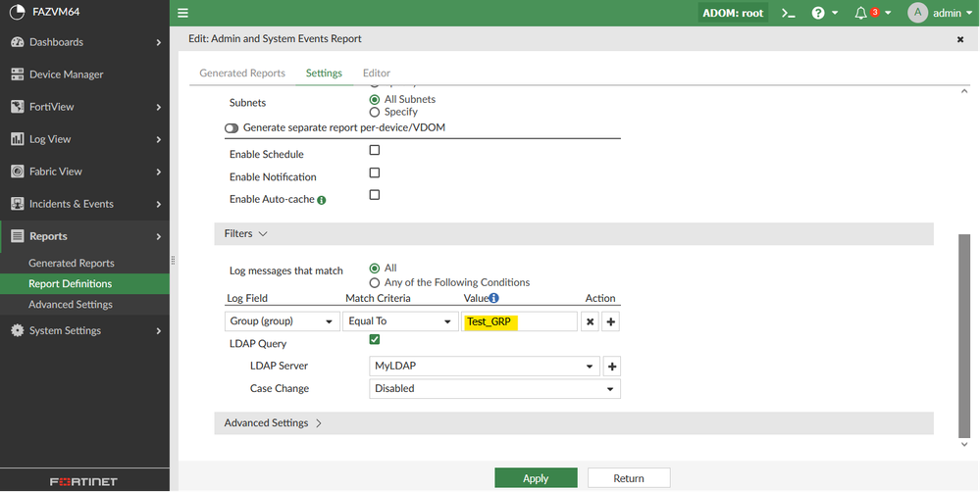
Task: Open the Match Criteria Equal To dropdown
Action: click(400, 321)
